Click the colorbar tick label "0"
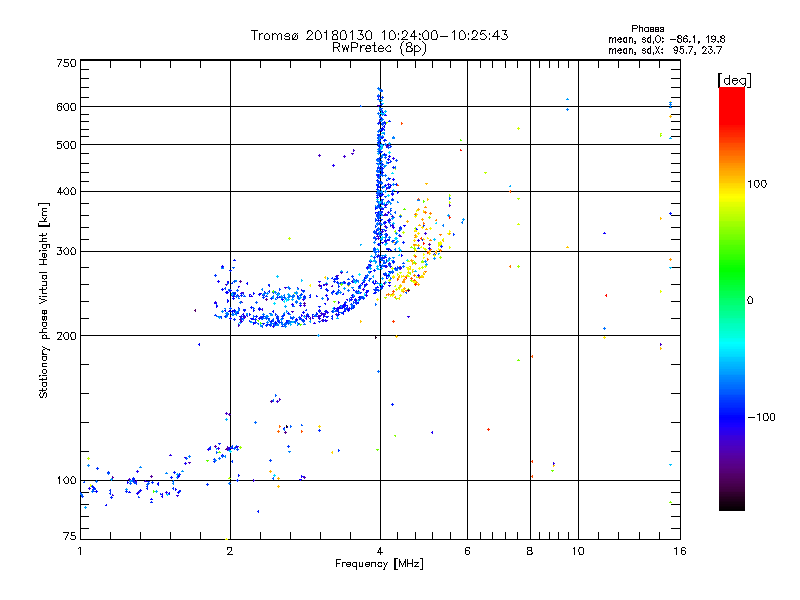This screenshot has width=800, height=600. (750, 301)
